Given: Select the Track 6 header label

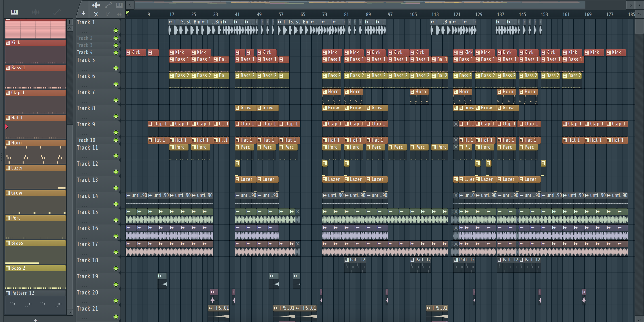Looking at the screenshot, I should (86, 76).
